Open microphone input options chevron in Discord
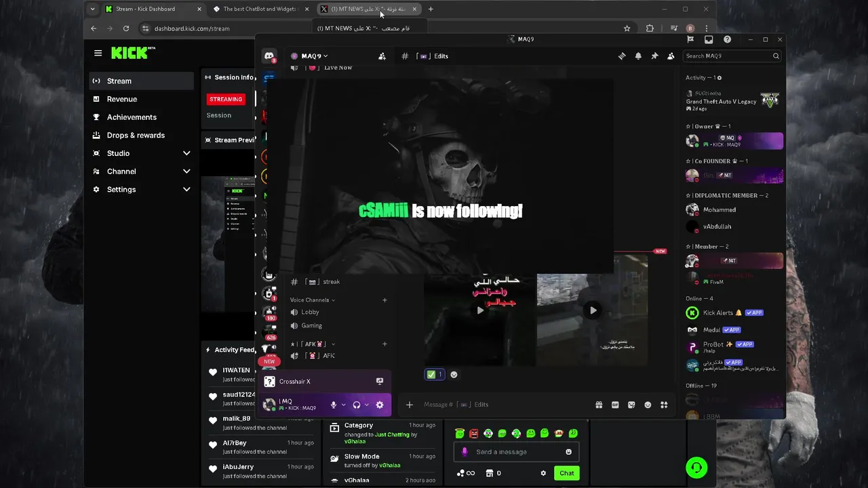Viewport: 868px width, 488px height. pos(343,405)
